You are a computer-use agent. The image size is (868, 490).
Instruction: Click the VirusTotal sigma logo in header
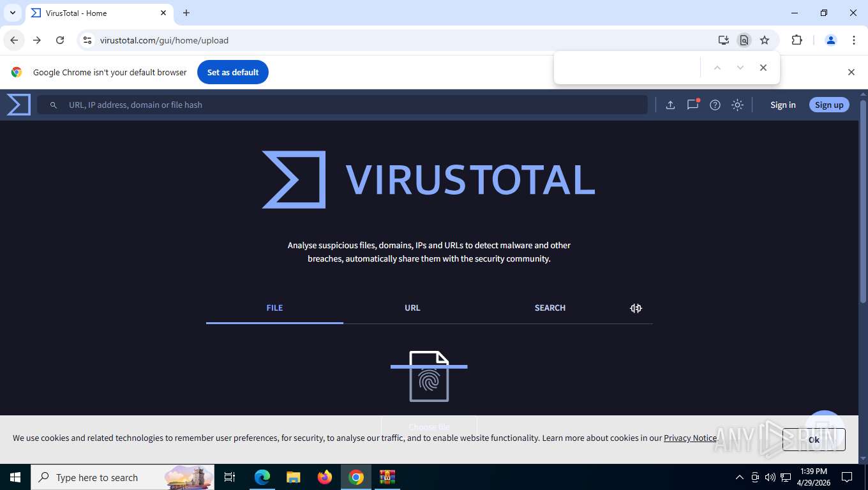tap(19, 105)
